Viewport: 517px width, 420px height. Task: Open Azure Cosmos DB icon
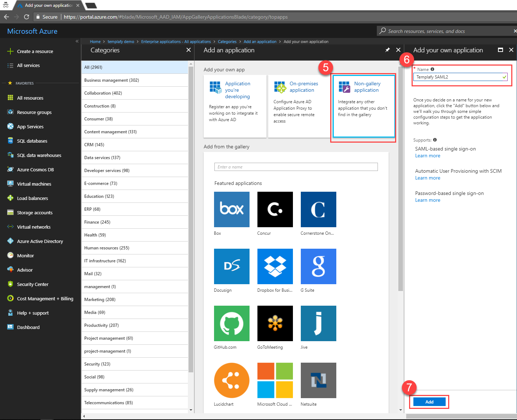point(10,170)
